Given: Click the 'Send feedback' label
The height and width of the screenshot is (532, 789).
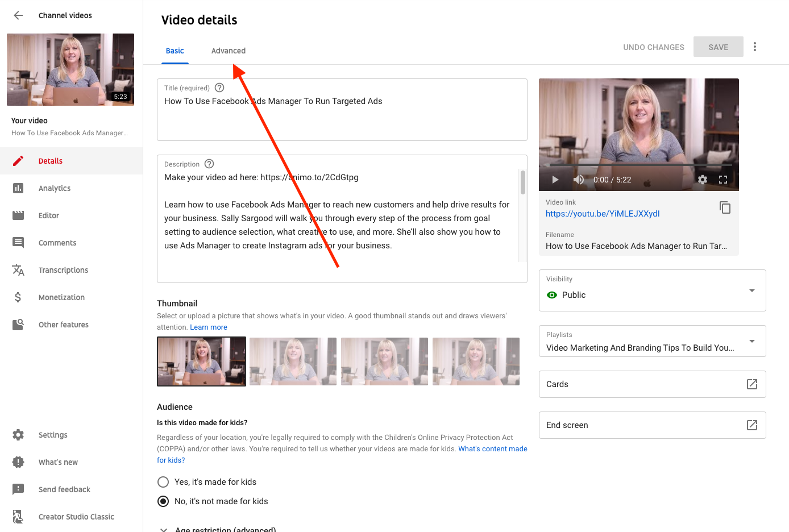Looking at the screenshot, I should pos(64,489).
